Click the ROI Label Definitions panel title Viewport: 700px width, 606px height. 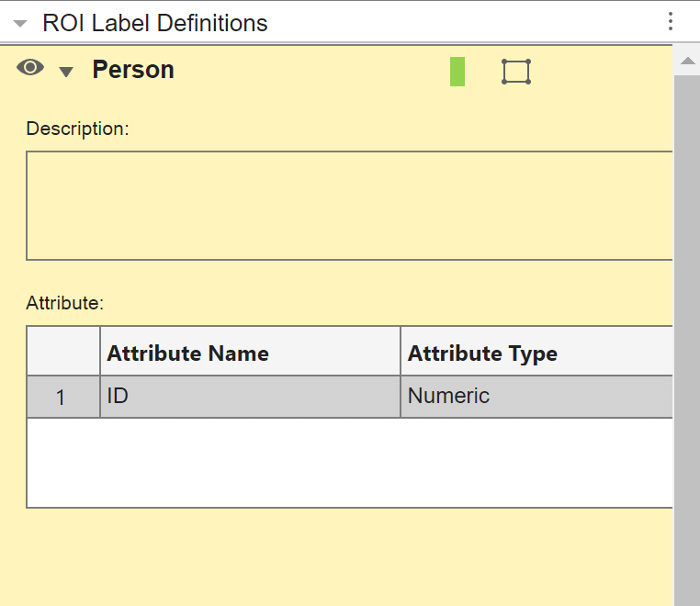tap(155, 23)
